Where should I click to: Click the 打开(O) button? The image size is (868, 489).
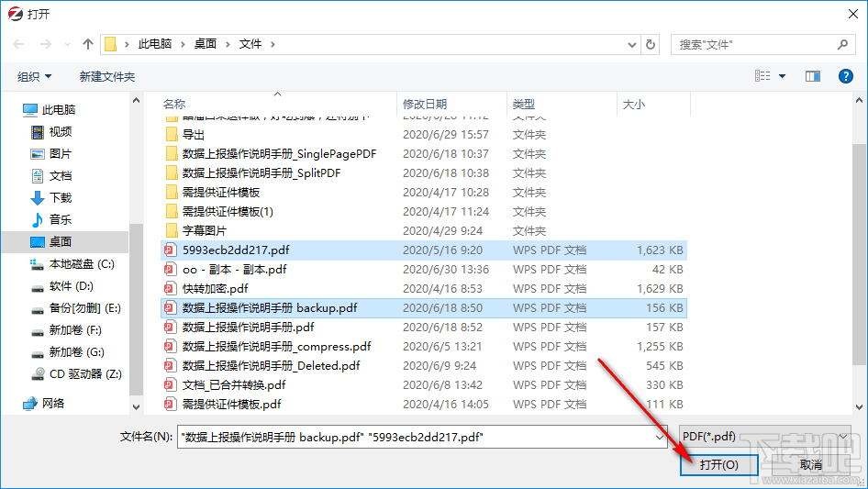pyautogui.click(x=718, y=464)
